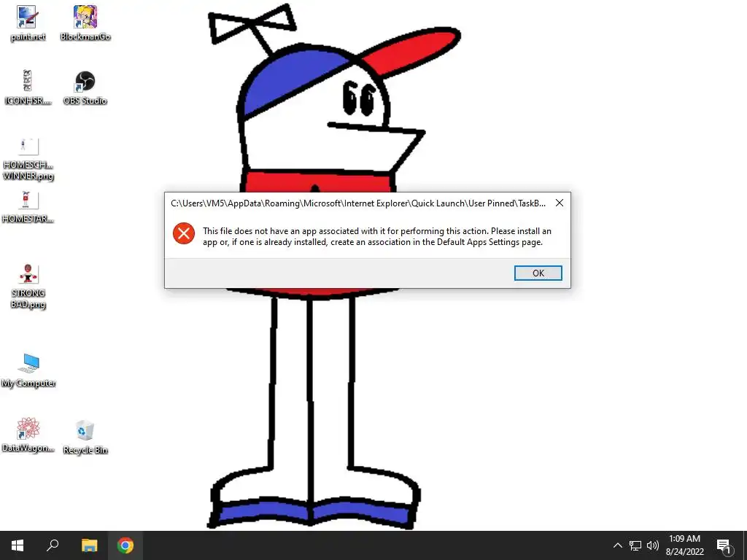The height and width of the screenshot is (560, 747).
Task: Click OK in the error dialog
Action: tap(538, 273)
